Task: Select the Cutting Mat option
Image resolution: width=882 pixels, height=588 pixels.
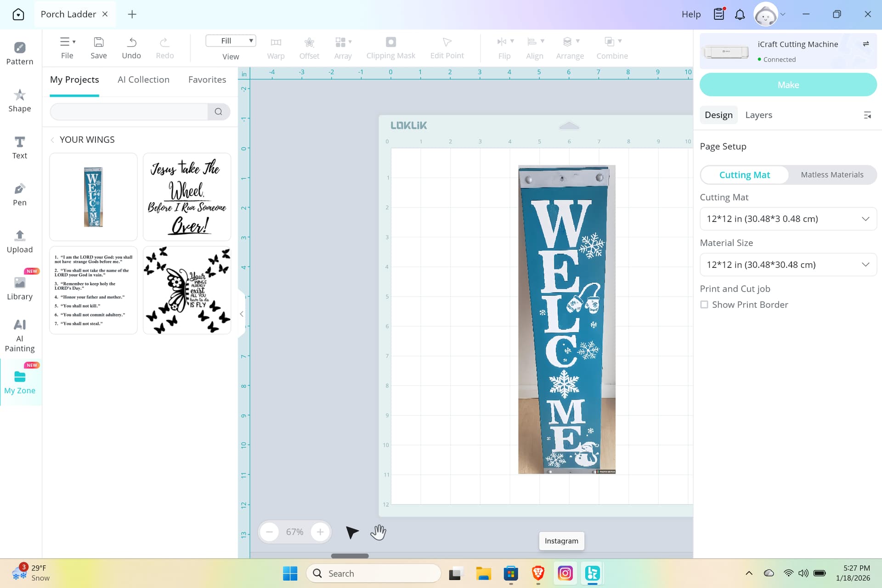Action: pos(744,175)
